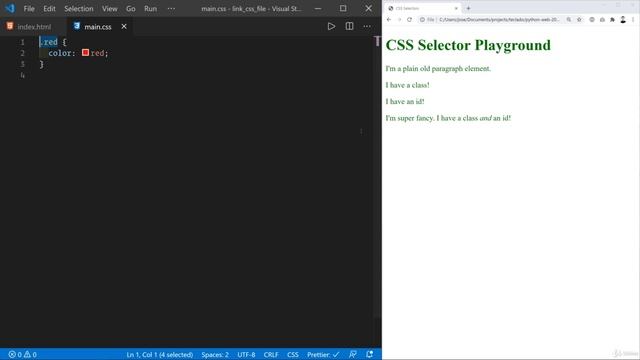Switch to the main.css editor tab
This screenshot has width=640, height=360.
[98, 27]
